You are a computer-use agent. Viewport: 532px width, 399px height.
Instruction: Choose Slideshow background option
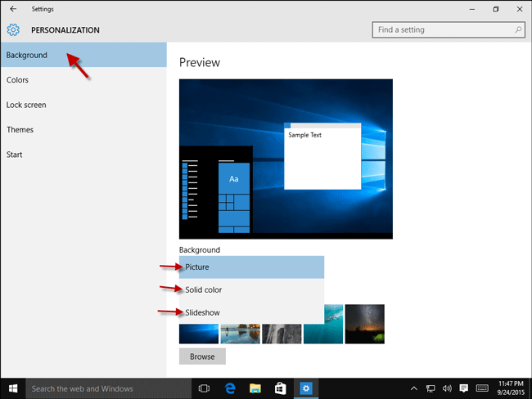coord(251,312)
